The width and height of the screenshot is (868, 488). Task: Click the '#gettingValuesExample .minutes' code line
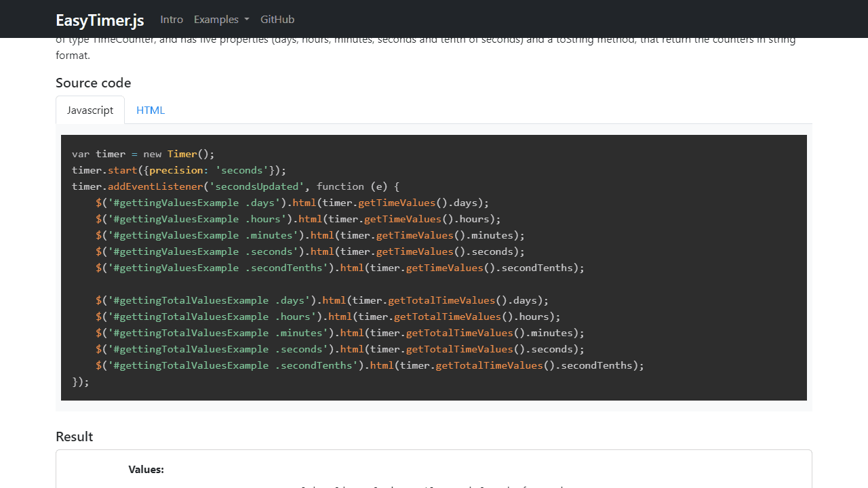click(311, 235)
